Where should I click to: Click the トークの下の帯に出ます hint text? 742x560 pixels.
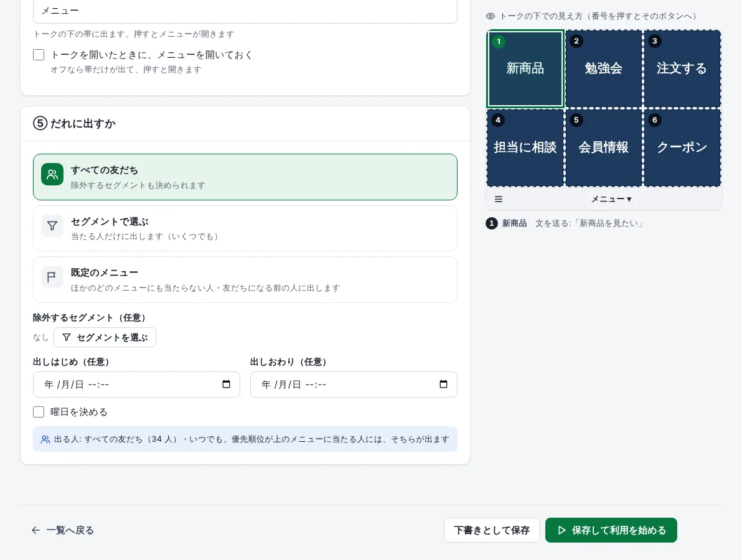tap(134, 34)
